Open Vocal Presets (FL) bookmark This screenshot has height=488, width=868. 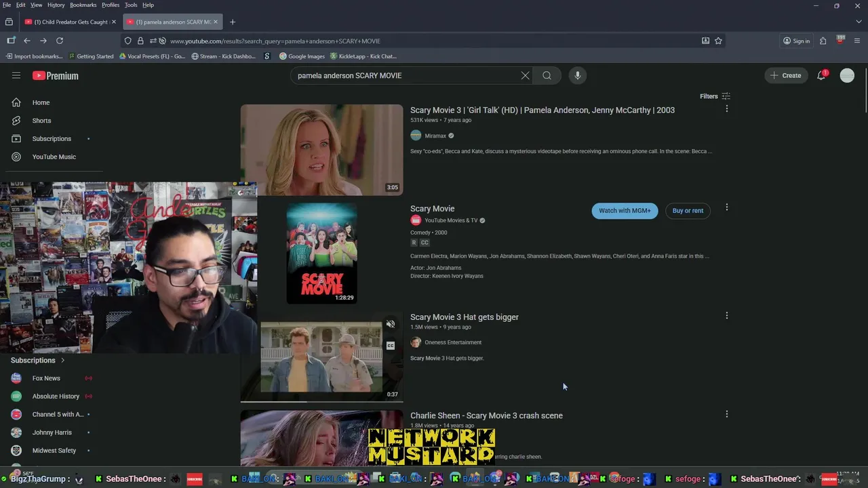click(152, 56)
